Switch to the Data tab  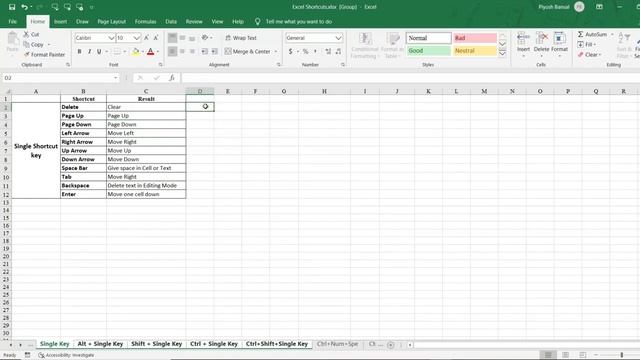point(171,22)
